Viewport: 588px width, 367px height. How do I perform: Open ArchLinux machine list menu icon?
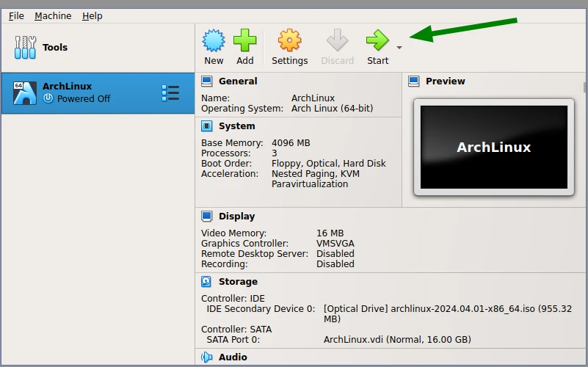170,93
